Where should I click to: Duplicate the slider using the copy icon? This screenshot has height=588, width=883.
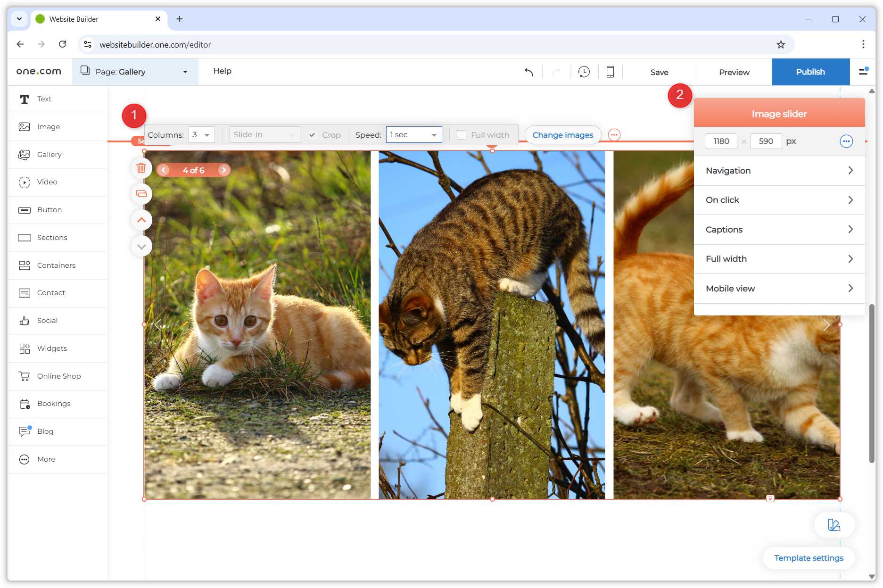[141, 194]
